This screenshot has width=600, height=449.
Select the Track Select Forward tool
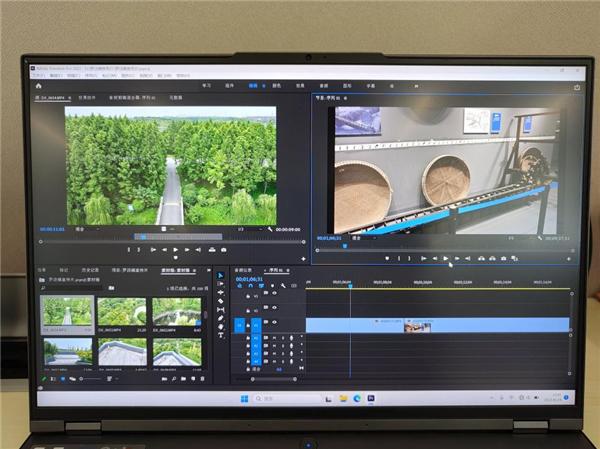click(221, 284)
